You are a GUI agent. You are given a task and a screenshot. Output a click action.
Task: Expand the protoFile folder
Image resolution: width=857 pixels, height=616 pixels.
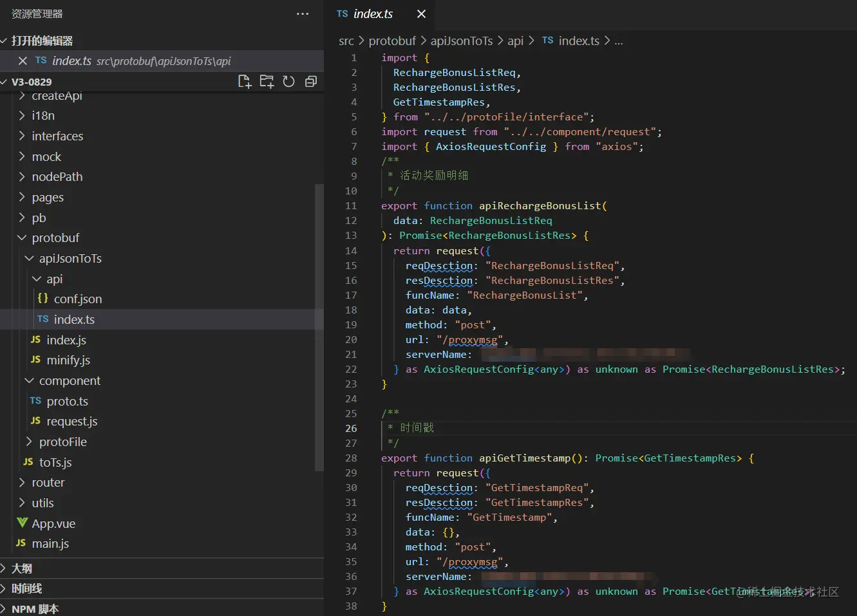click(x=62, y=442)
